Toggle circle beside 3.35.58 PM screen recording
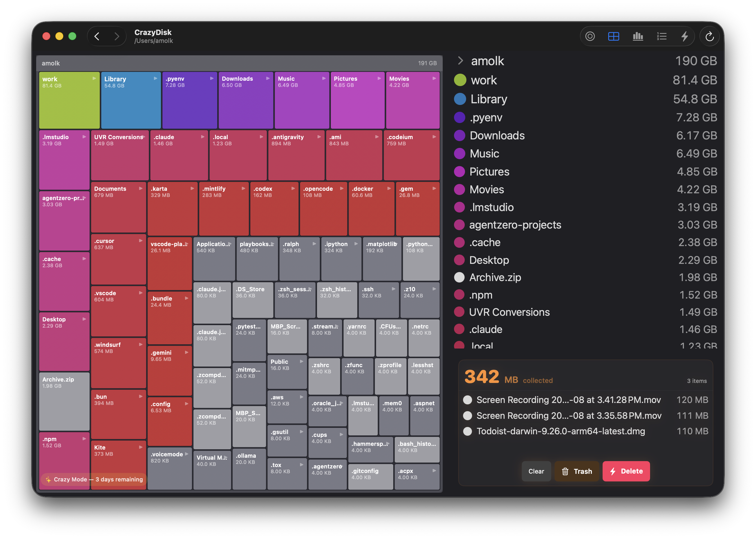This screenshot has width=756, height=539. [467, 415]
